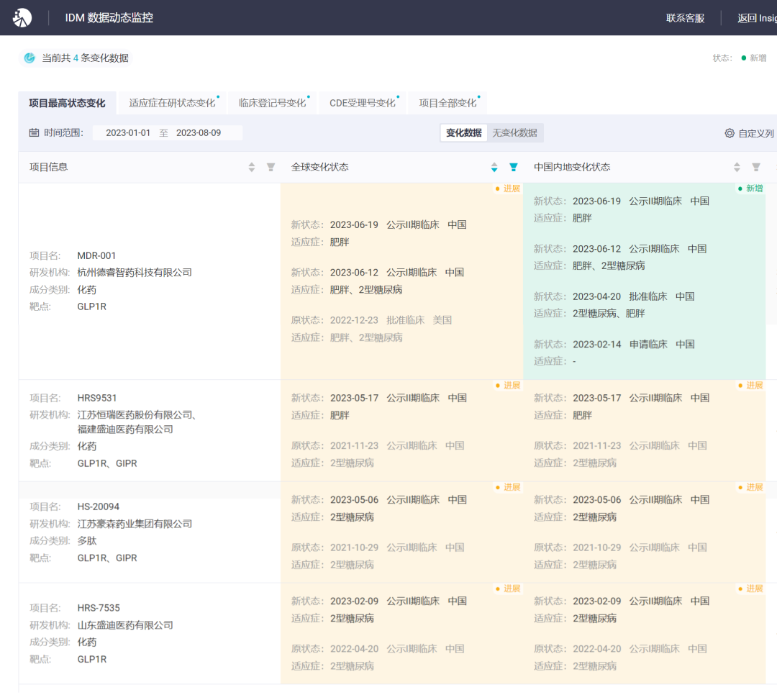Edit start date 2023-01-01

pos(128,133)
